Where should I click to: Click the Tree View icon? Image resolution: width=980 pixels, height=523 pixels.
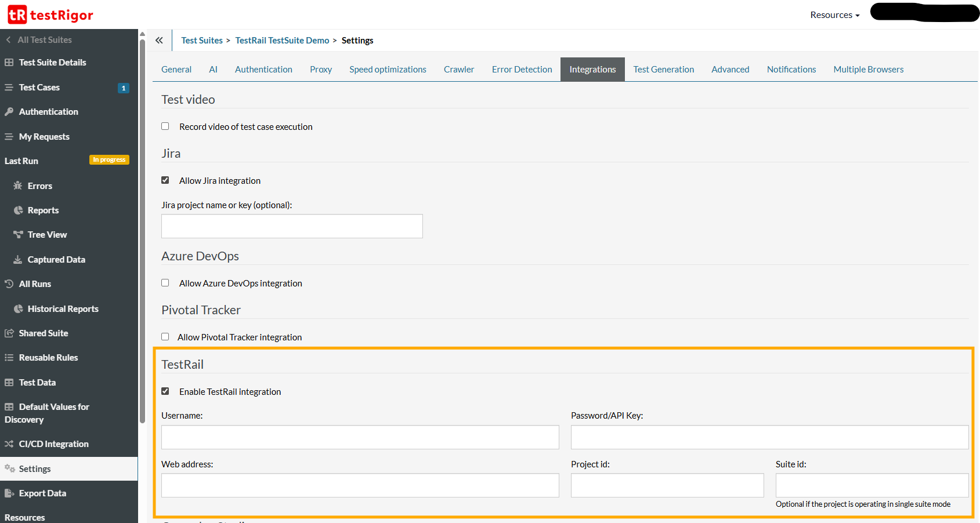click(x=18, y=235)
